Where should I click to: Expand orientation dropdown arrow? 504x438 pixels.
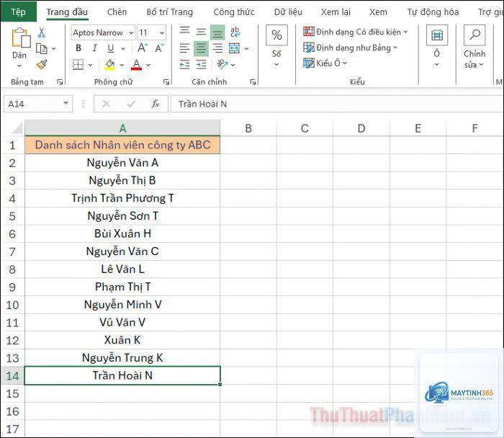tap(233, 65)
